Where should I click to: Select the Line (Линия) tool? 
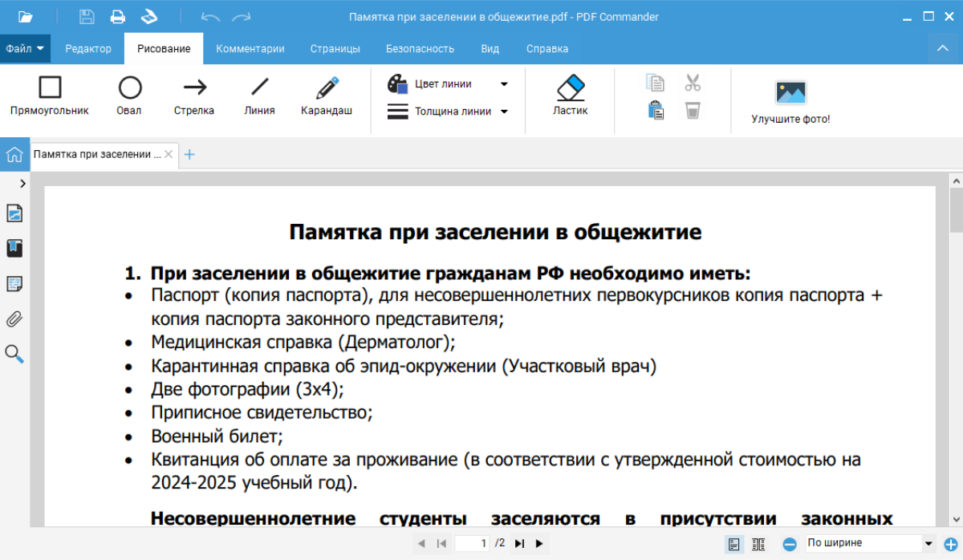(x=259, y=95)
